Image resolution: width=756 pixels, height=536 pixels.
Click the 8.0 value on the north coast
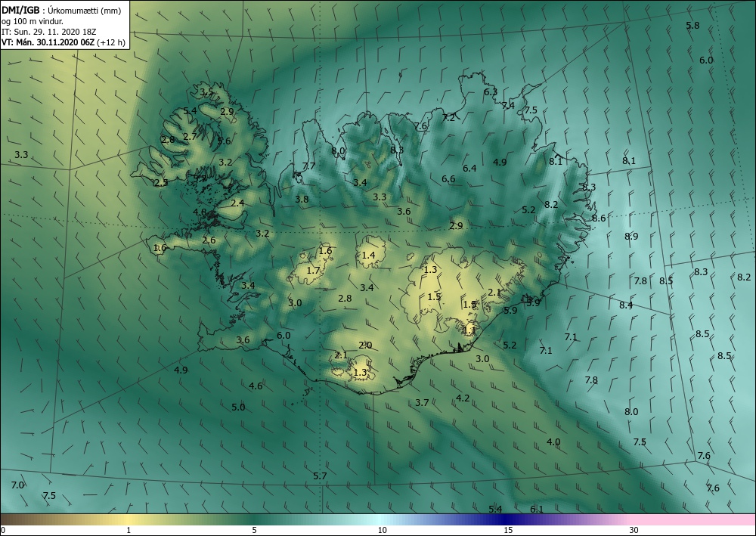pos(338,150)
